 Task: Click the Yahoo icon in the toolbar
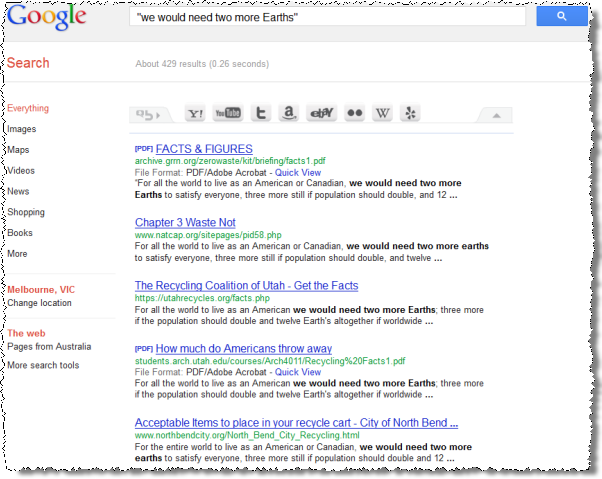click(196, 114)
